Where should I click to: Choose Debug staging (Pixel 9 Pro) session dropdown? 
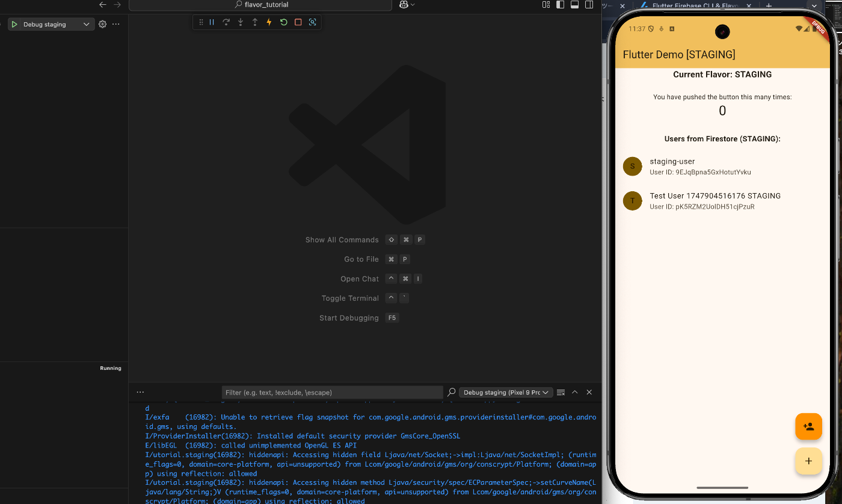[x=506, y=392]
